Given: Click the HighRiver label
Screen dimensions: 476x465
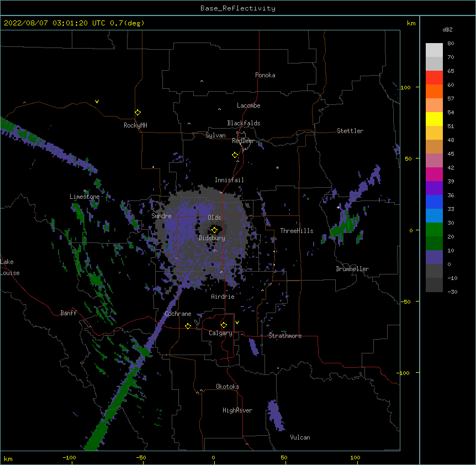Looking at the screenshot, I should click(237, 410).
